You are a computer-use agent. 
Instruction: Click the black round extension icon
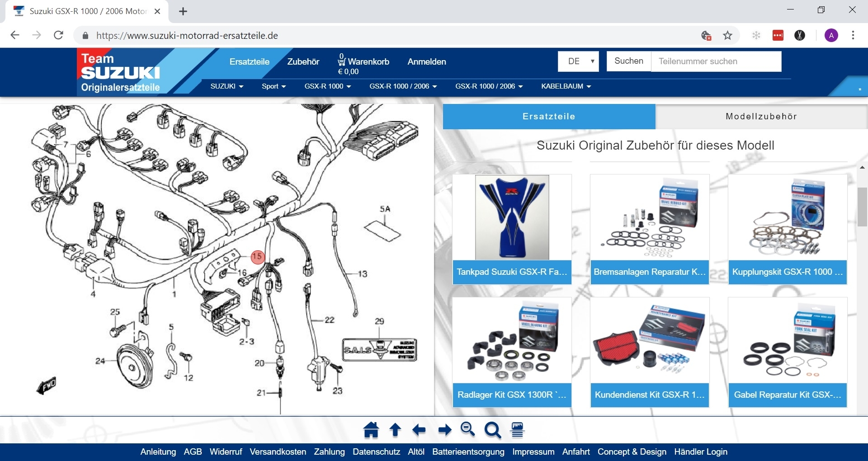pos(800,35)
